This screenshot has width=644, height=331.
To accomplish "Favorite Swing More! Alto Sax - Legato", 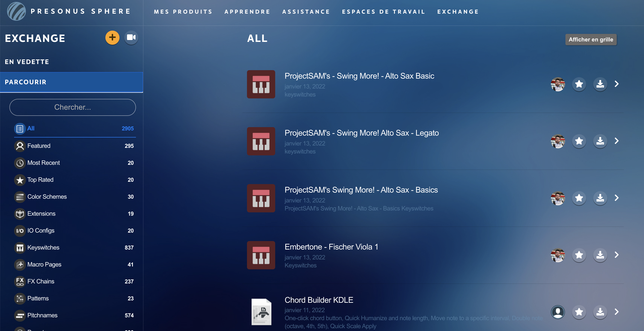I will [x=579, y=141].
